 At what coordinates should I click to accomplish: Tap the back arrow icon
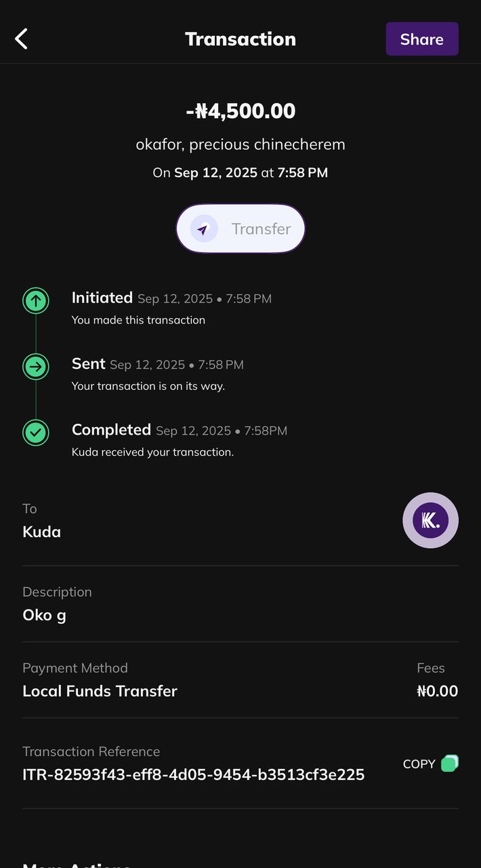(x=22, y=39)
